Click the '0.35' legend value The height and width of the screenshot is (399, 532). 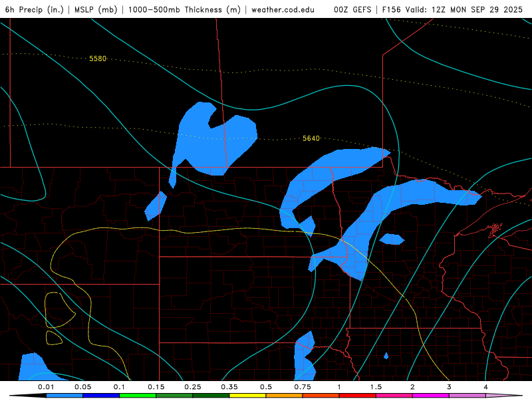tap(229, 387)
